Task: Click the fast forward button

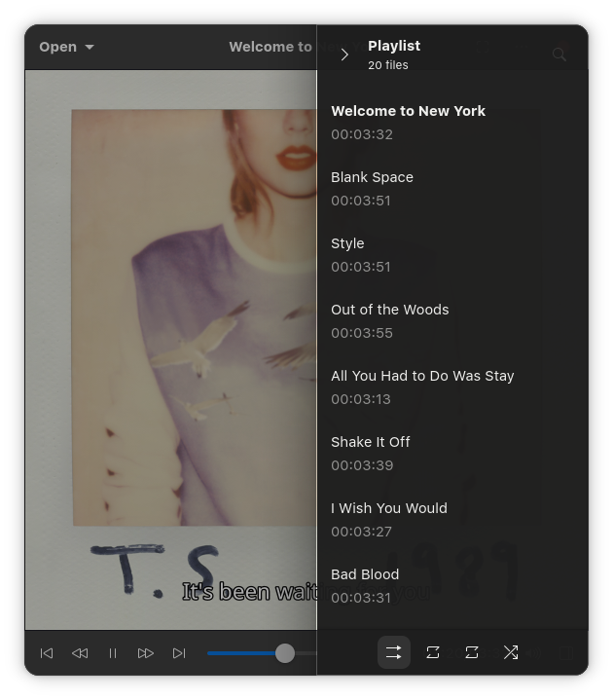Action: click(146, 653)
